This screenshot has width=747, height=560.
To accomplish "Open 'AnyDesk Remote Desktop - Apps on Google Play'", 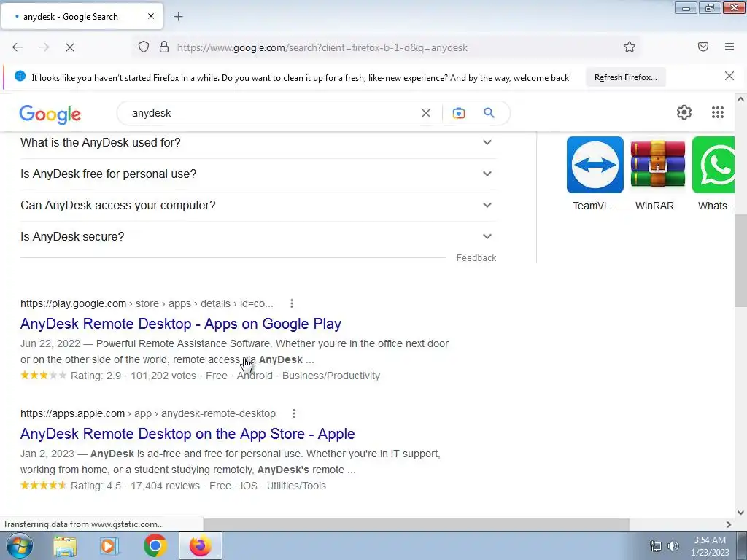I will (181, 324).
